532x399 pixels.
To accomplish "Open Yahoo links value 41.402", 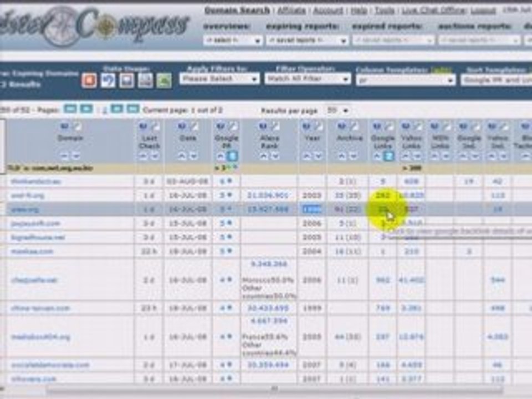I will (411, 280).
